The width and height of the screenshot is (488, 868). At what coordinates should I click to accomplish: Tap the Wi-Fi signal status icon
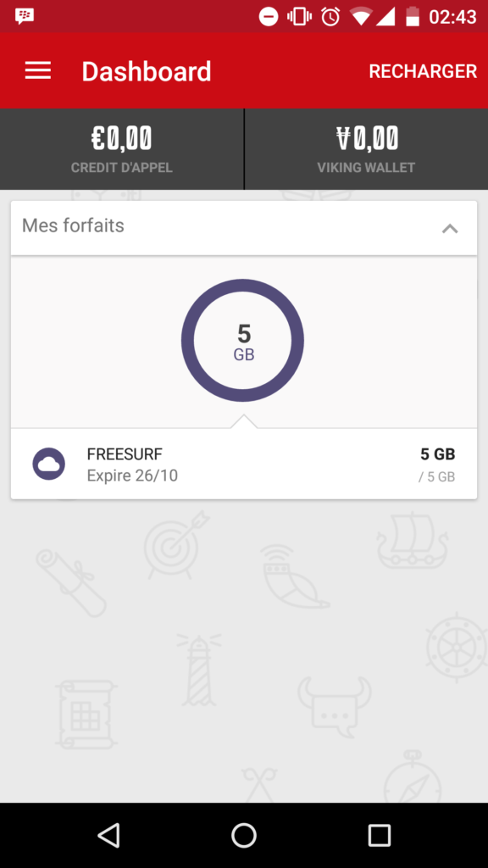[x=360, y=17]
